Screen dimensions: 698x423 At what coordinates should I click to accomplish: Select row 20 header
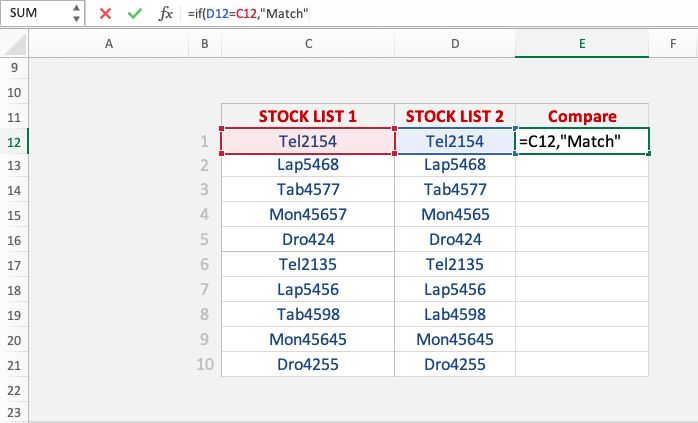click(14, 340)
